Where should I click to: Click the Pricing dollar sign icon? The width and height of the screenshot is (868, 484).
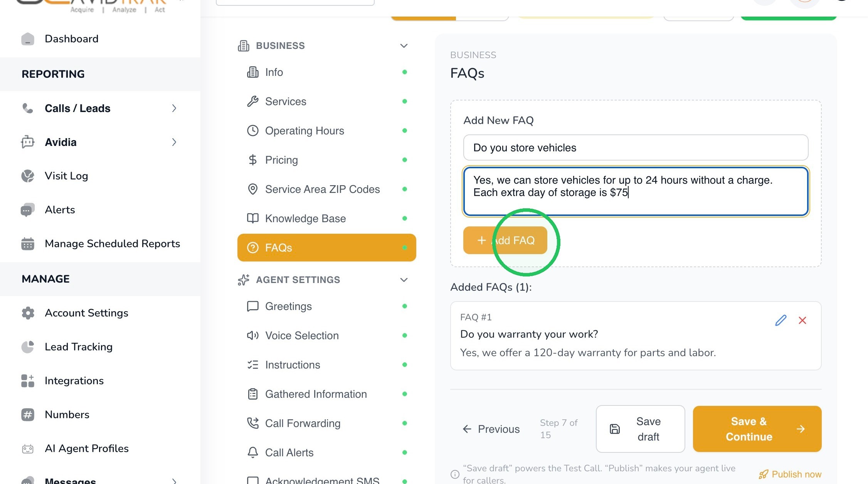pos(252,160)
